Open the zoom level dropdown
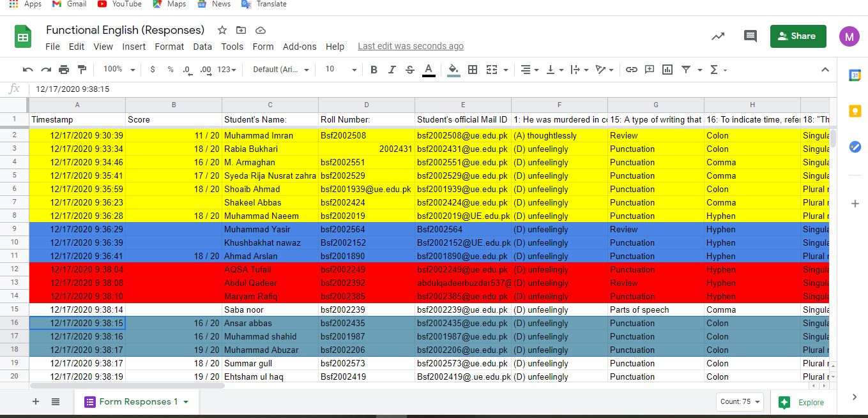868x418 pixels. tap(115, 69)
